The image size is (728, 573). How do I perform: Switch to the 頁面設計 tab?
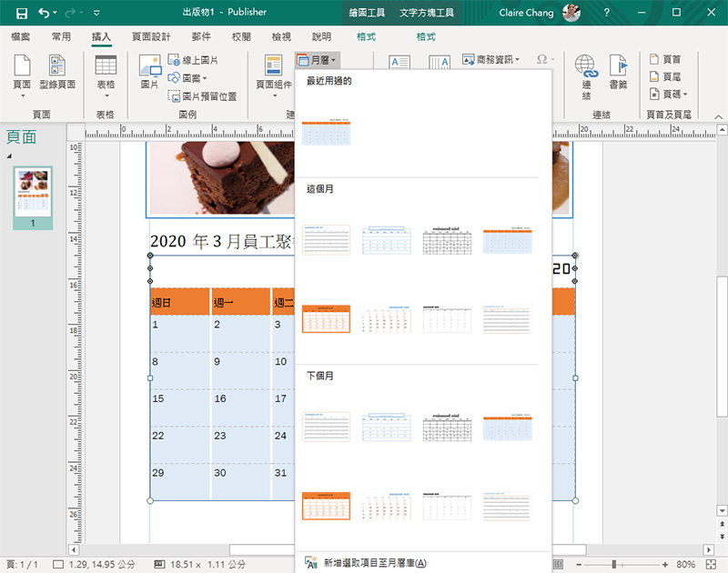(151, 36)
